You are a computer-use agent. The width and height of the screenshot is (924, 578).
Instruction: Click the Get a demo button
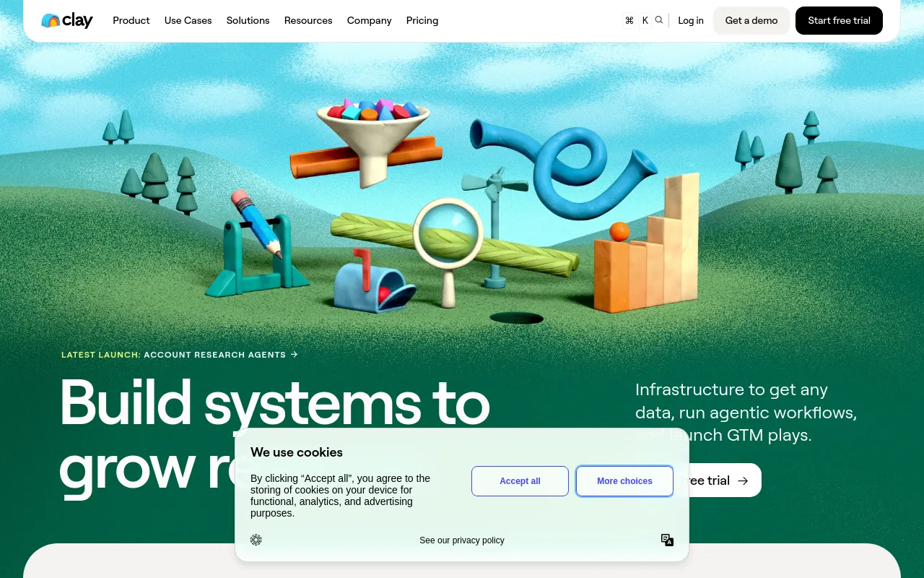[751, 20]
